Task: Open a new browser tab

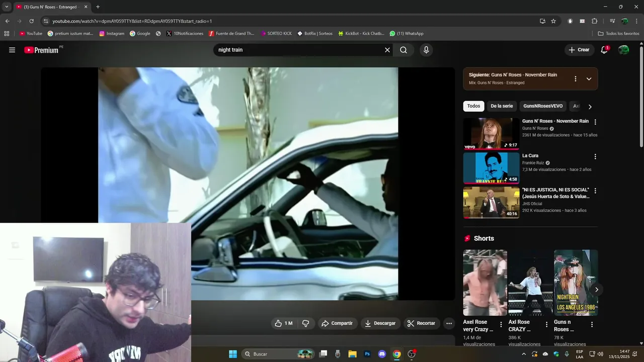Action: click(x=98, y=7)
